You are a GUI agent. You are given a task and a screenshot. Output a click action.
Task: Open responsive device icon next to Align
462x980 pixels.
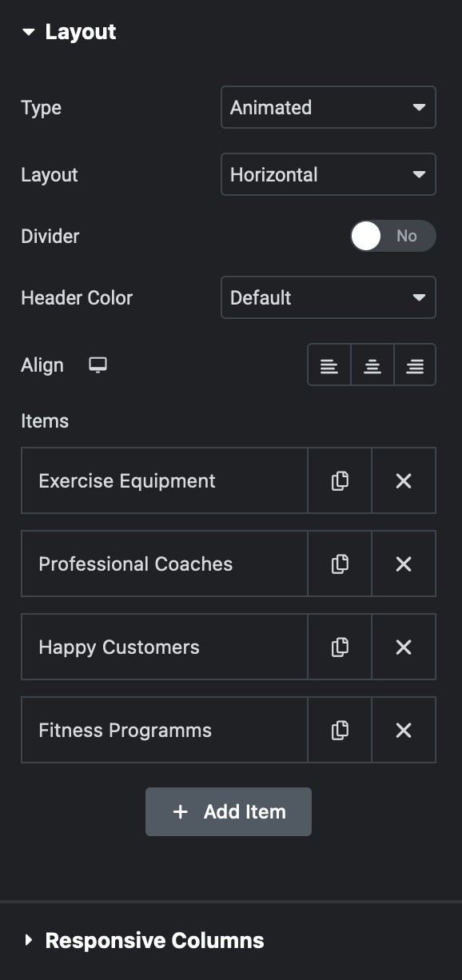(x=98, y=365)
